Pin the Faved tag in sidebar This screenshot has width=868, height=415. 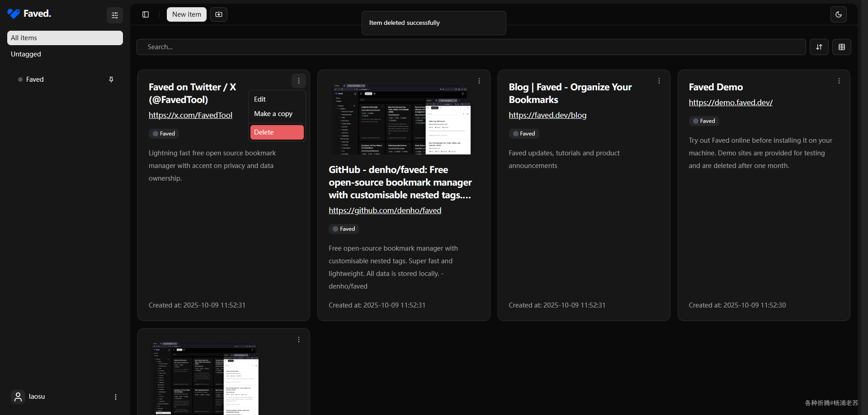click(111, 79)
